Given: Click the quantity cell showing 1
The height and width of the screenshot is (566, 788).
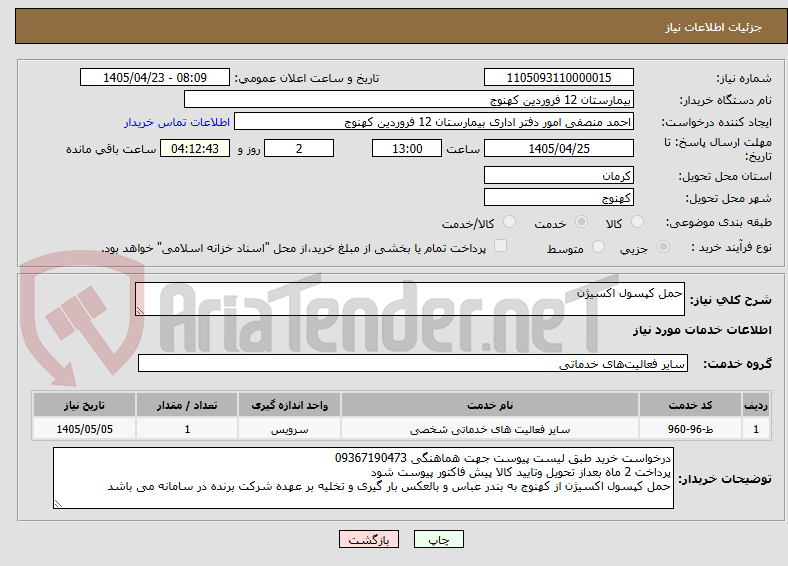Looking at the screenshot, I should (x=186, y=429).
